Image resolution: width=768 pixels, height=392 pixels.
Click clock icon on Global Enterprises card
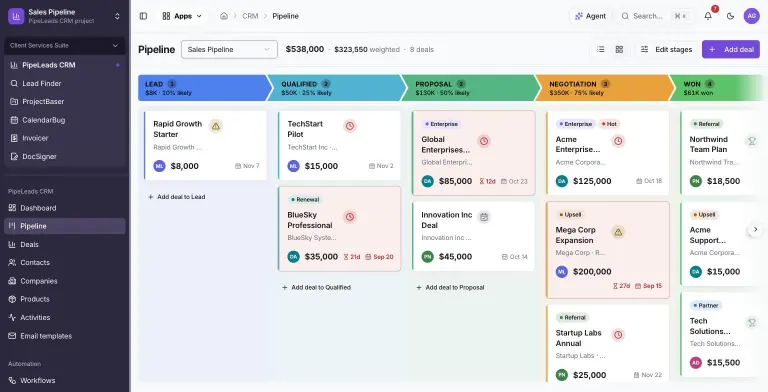click(484, 141)
